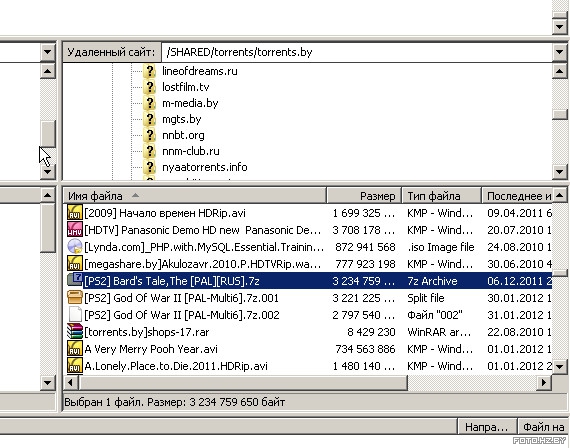570x448 pixels.
Task: Click the Направление queue column header
Action: click(x=486, y=427)
